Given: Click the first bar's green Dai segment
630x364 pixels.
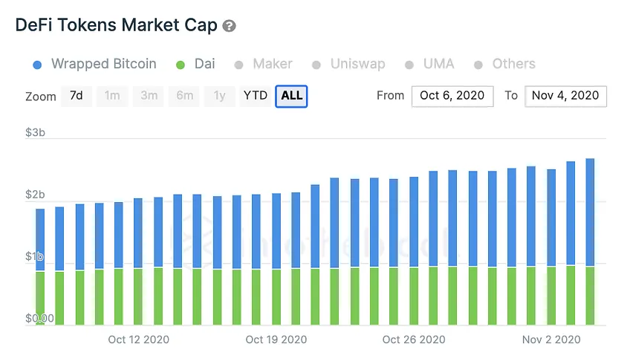Looking at the screenshot, I should [40, 298].
